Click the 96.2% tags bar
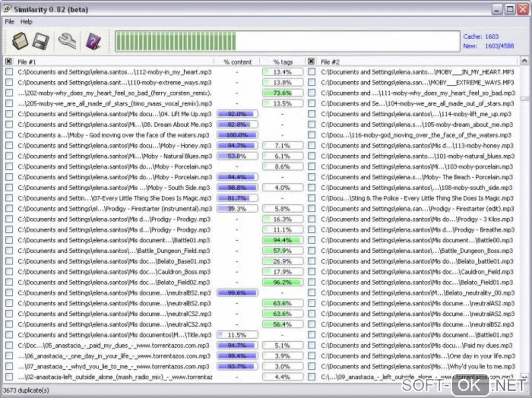This screenshot has width=532, height=398. tap(283, 282)
